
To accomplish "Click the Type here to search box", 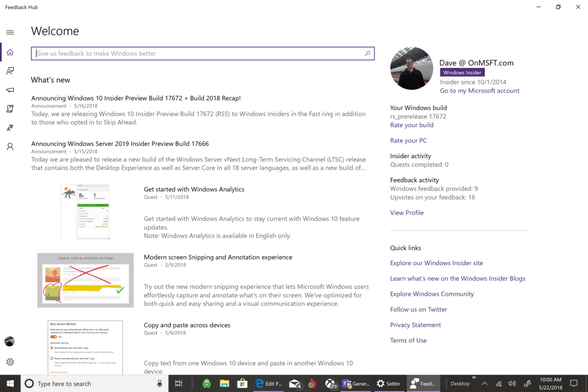I will click(94, 383).
